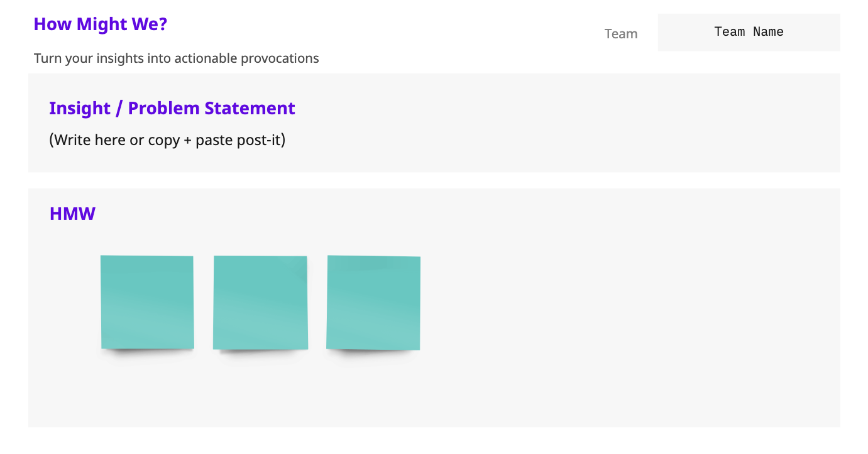Select the "How Might We?" title
This screenshot has height=454, width=868.
101,24
